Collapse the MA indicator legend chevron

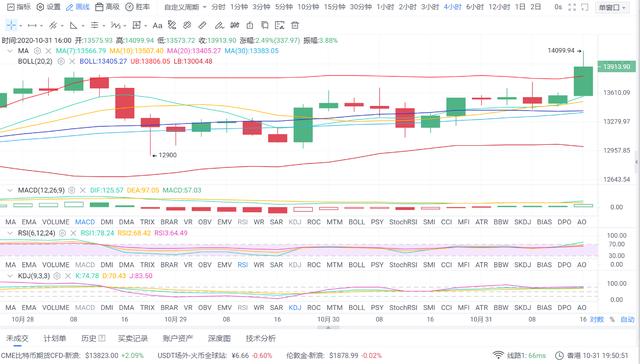point(10,51)
